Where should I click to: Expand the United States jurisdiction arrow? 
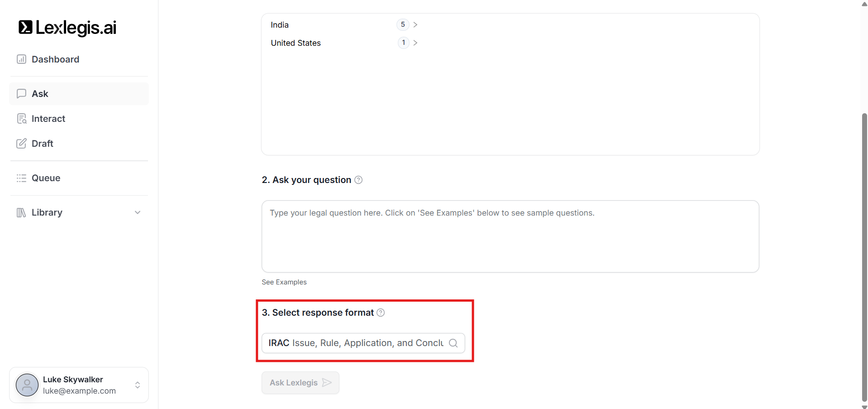(415, 43)
